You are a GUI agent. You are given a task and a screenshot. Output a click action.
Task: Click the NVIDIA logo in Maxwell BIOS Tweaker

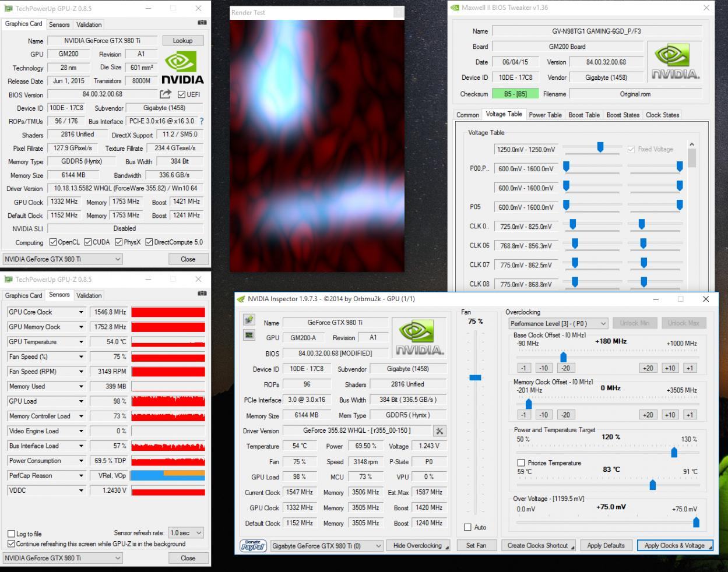(675, 63)
